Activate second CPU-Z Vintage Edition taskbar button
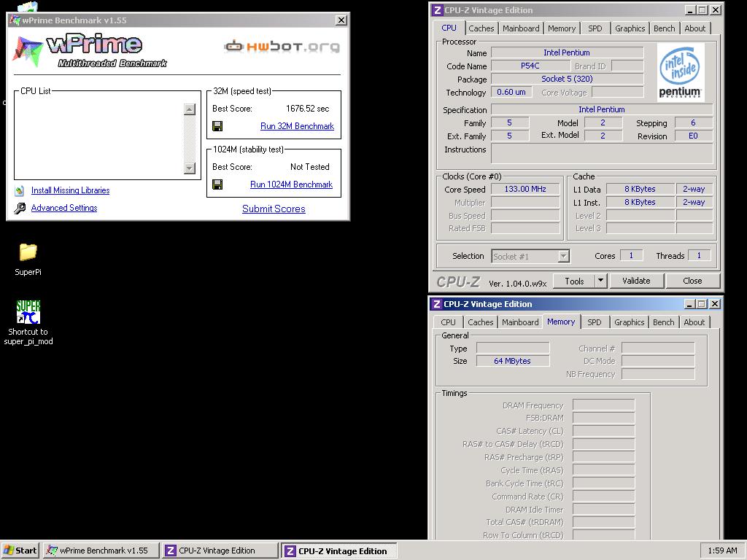Screen dimensions: 747x560 [x=338, y=551]
